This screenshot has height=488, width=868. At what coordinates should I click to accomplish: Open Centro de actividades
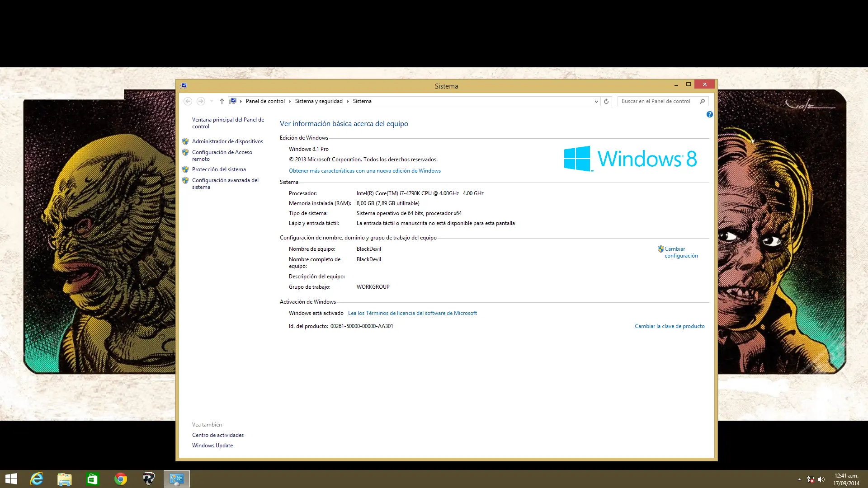[x=218, y=435]
